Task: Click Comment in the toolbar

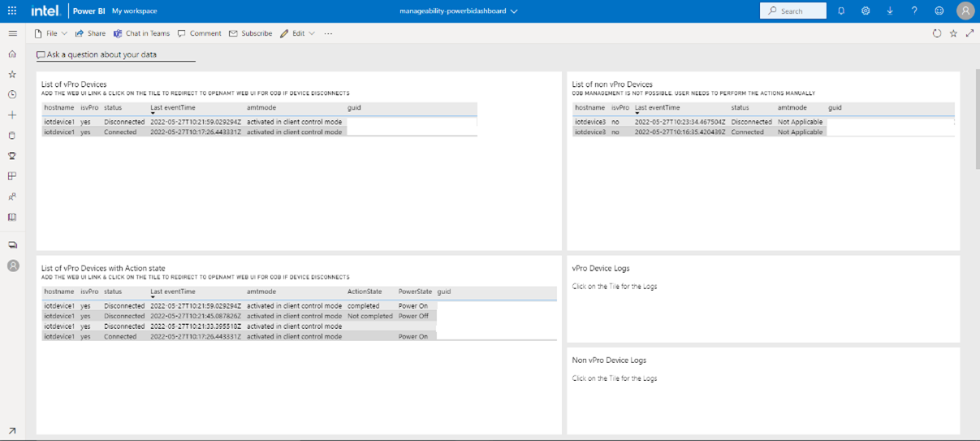Action: (199, 33)
